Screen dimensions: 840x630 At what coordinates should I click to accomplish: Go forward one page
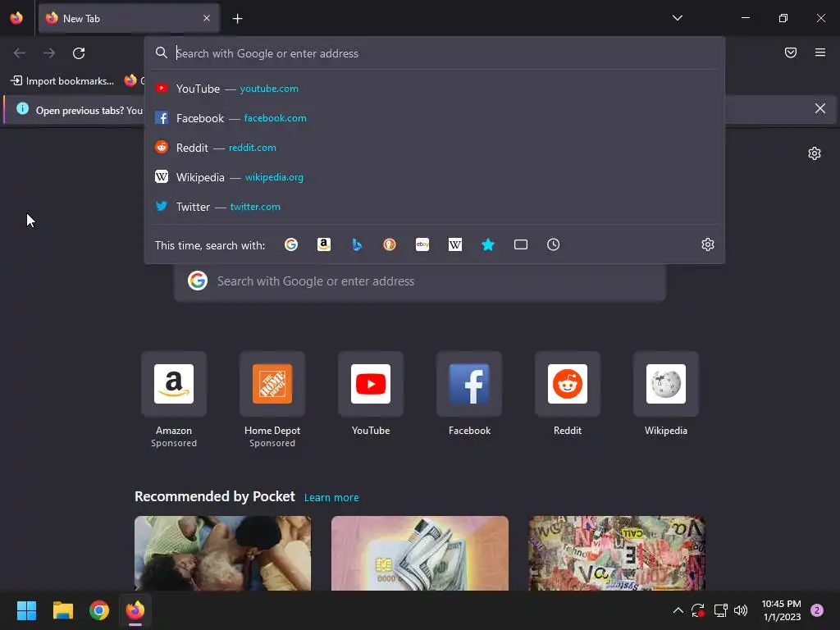(x=49, y=53)
